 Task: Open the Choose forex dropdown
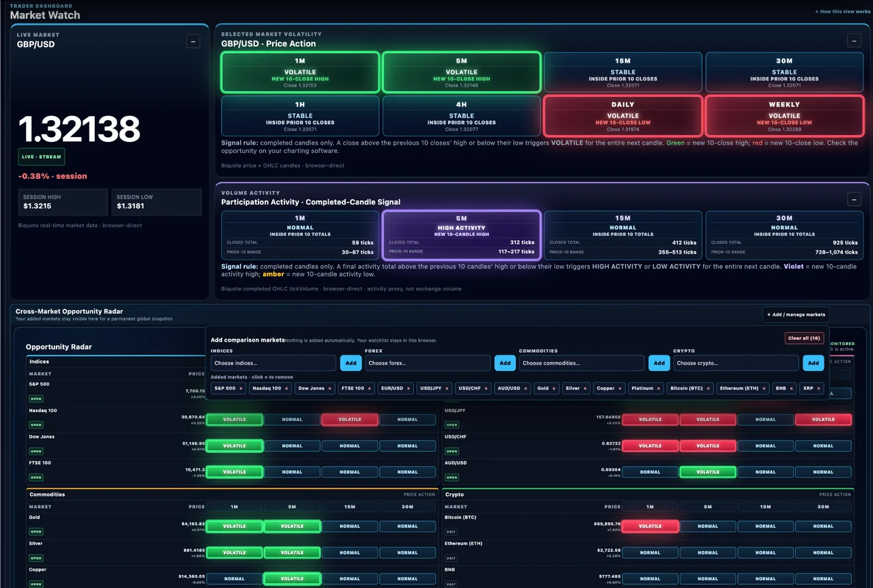tap(428, 363)
